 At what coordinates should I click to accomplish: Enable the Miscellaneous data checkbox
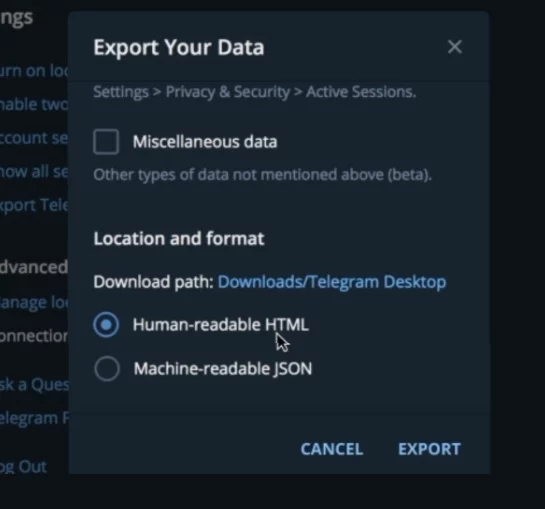pos(106,142)
